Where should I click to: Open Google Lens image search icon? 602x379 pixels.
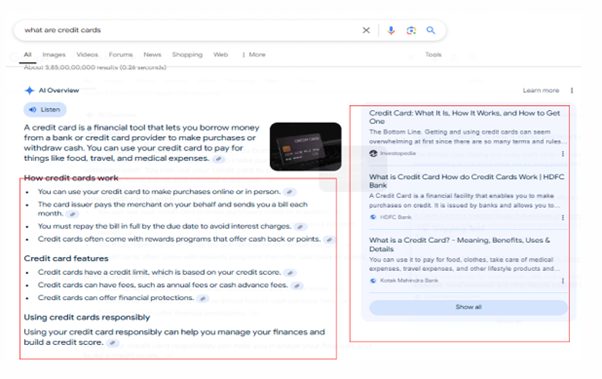click(411, 30)
